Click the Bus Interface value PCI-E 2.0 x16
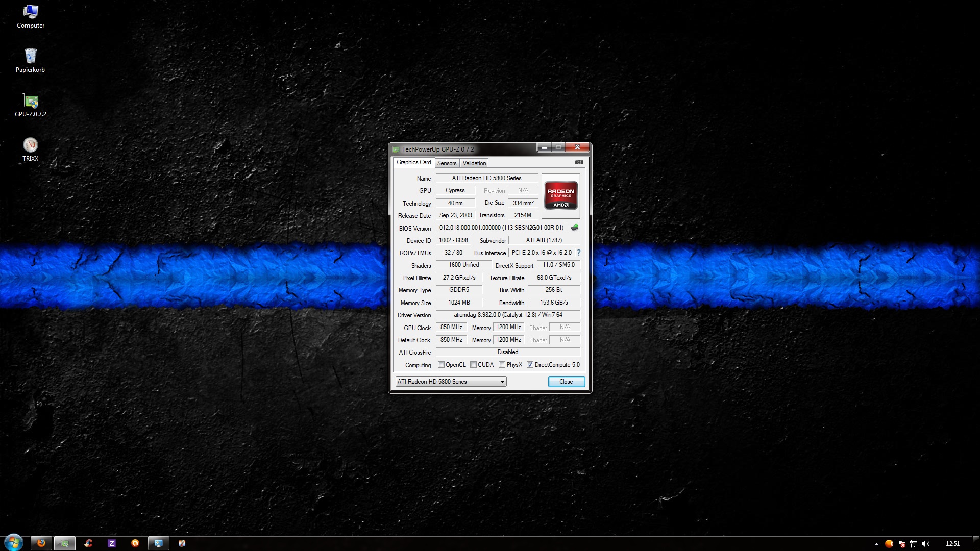Viewport: 980px width, 551px height. [x=542, y=253]
